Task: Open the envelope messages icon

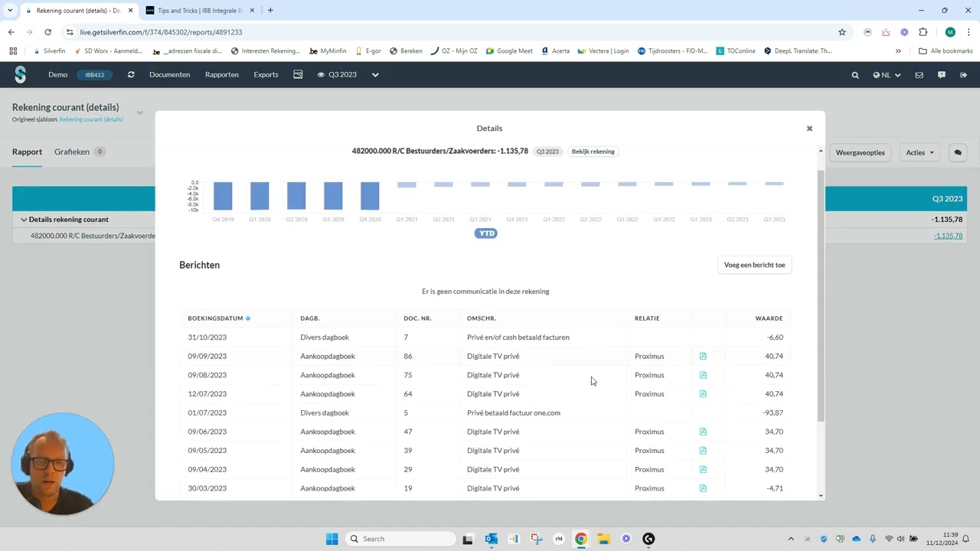Action: point(920,75)
